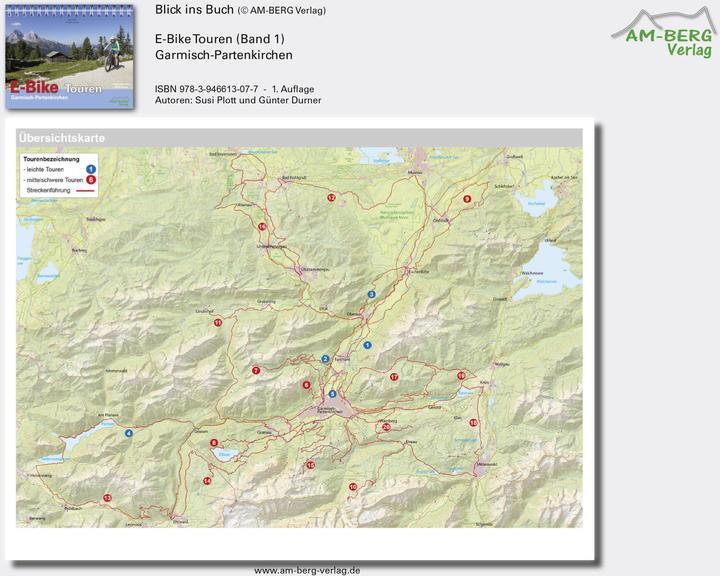Click the 'mittelschwere Touren' legend entry
The height and width of the screenshot is (576, 720).
(x=53, y=180)
